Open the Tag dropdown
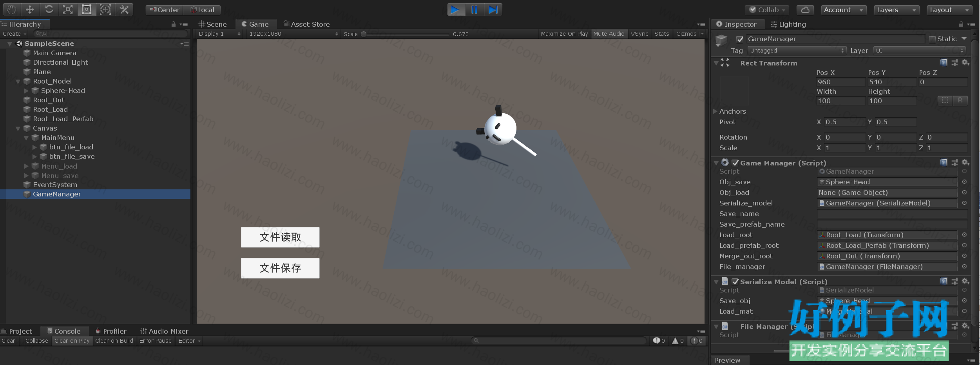 tap(797, 51)
